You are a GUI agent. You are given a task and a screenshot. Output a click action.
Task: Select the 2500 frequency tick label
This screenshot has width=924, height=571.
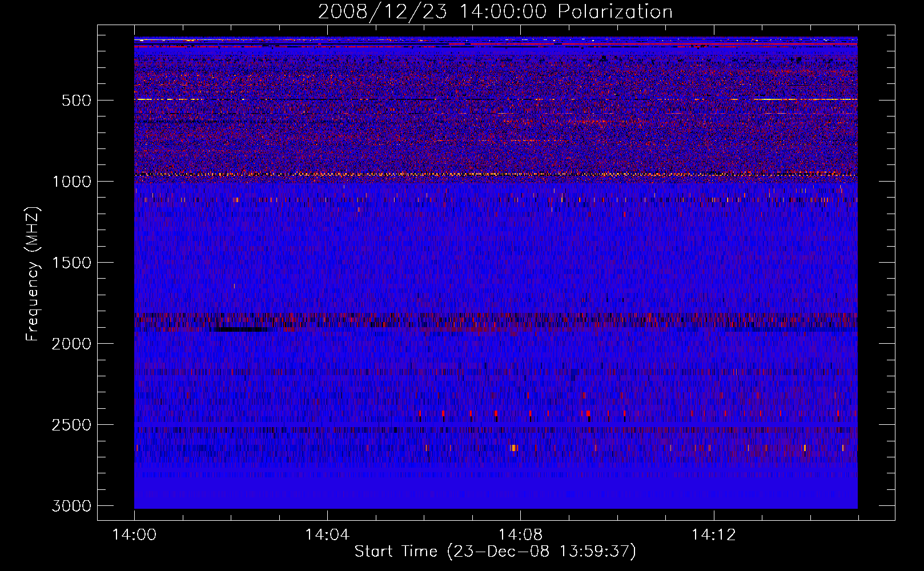(71, 425)
